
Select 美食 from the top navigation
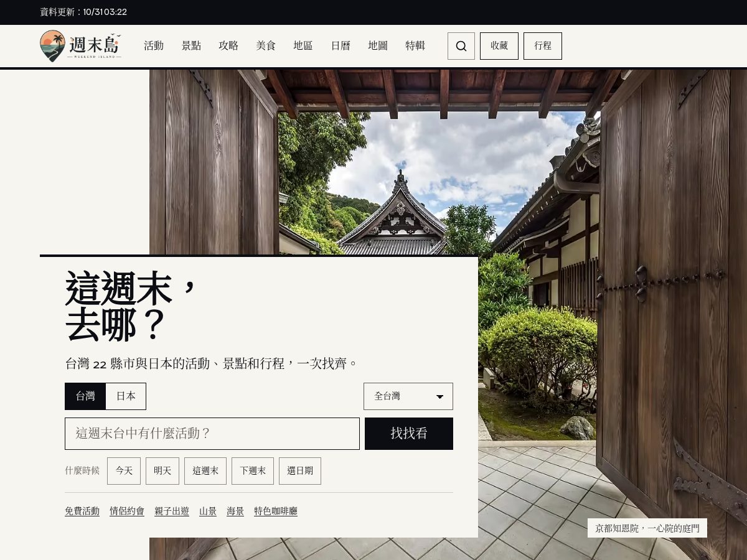[266, 46]
